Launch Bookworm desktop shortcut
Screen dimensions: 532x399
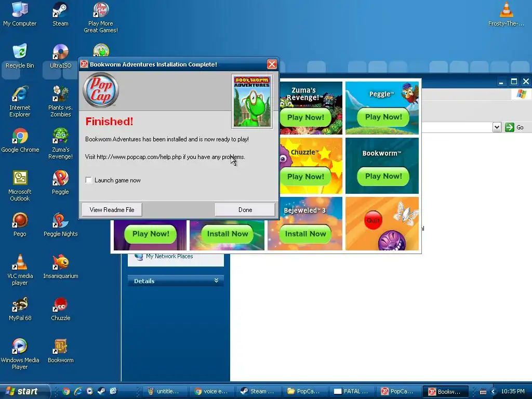pyautogui.click(x=60, y=350)
